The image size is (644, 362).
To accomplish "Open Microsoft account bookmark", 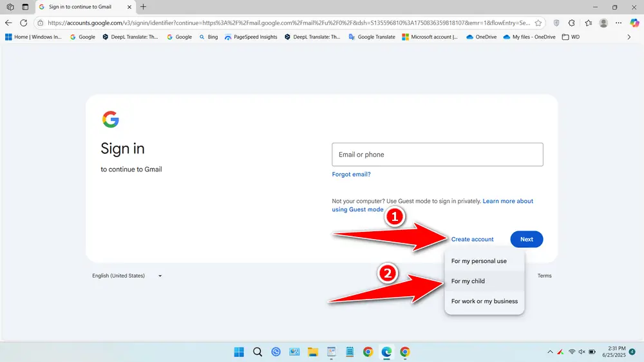I will [x=430, y=37].
